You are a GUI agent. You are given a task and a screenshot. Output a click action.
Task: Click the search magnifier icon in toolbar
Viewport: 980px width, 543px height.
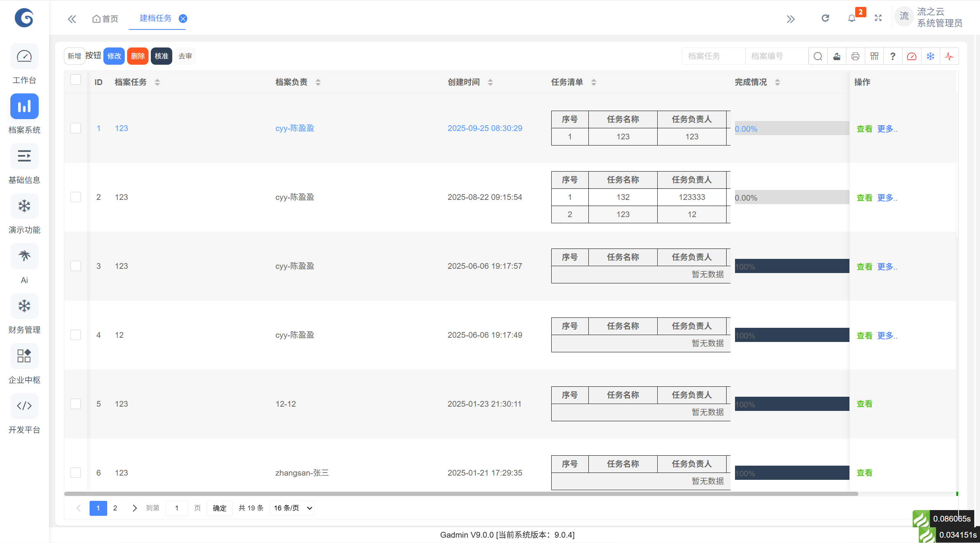[818, 56]
